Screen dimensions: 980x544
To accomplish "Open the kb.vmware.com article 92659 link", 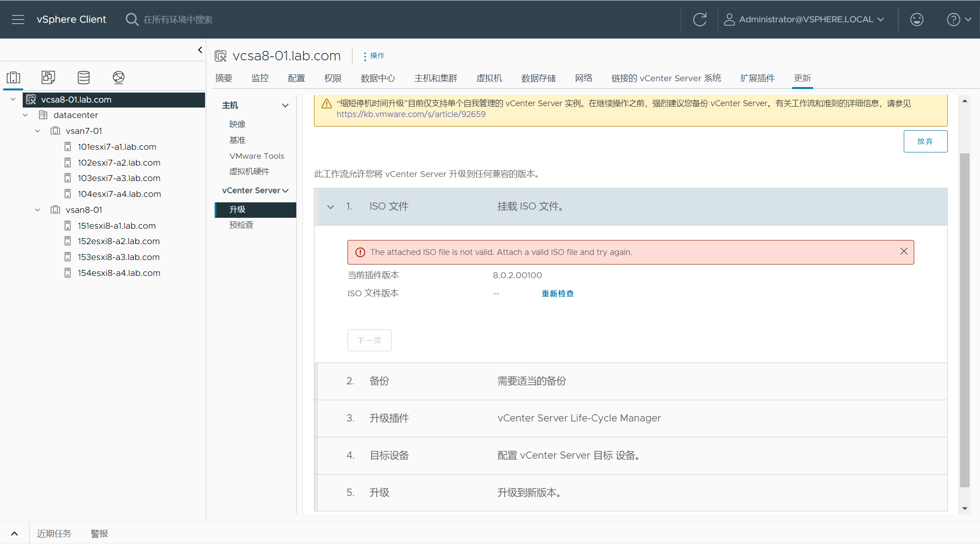I will 411,114.
